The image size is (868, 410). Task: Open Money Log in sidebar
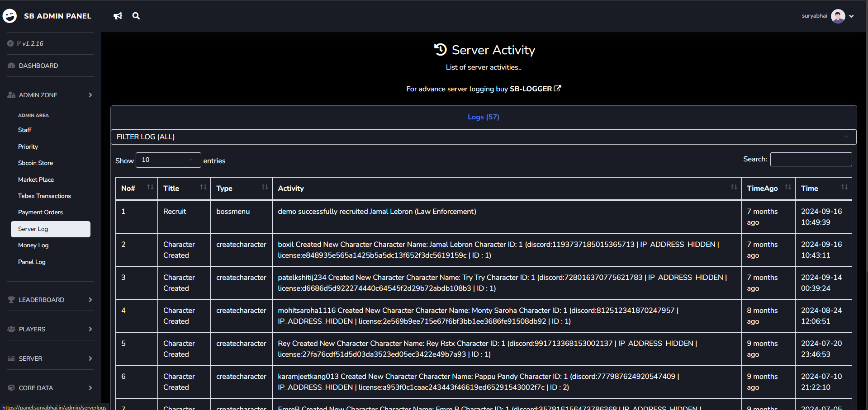[x=33, y=245]
